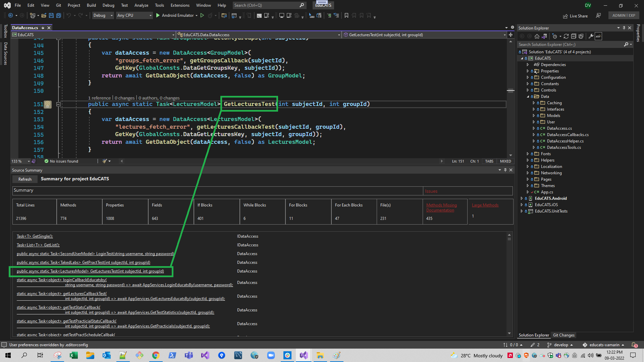Viewport: 644px width, 362px height.
Task: Open the Analyze menu
Action: (x=141, y=5)
